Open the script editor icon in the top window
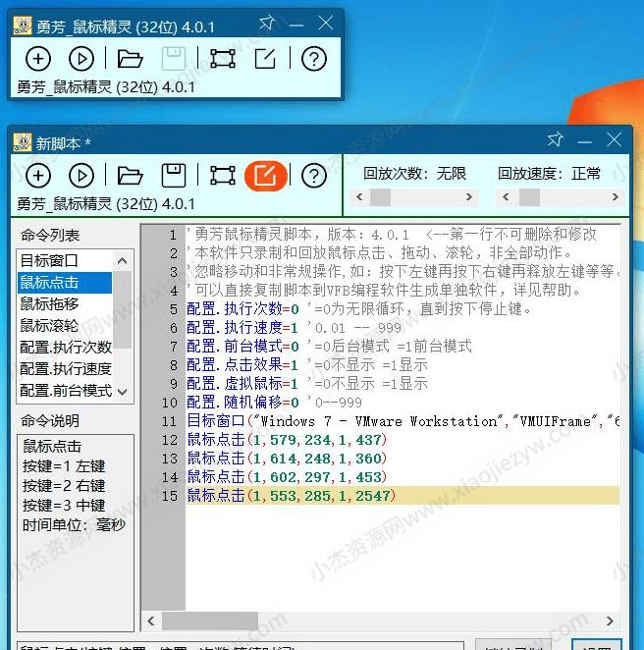644x650 pixels. 265,59
